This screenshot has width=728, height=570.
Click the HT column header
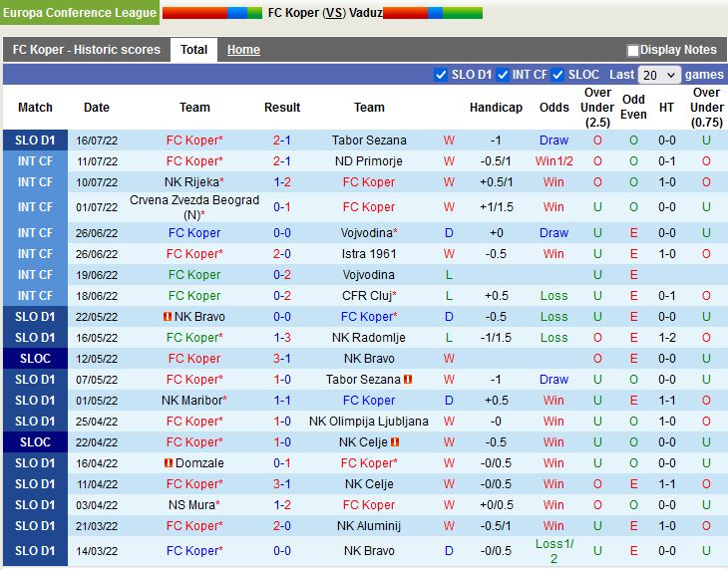(x=666, y=108)
